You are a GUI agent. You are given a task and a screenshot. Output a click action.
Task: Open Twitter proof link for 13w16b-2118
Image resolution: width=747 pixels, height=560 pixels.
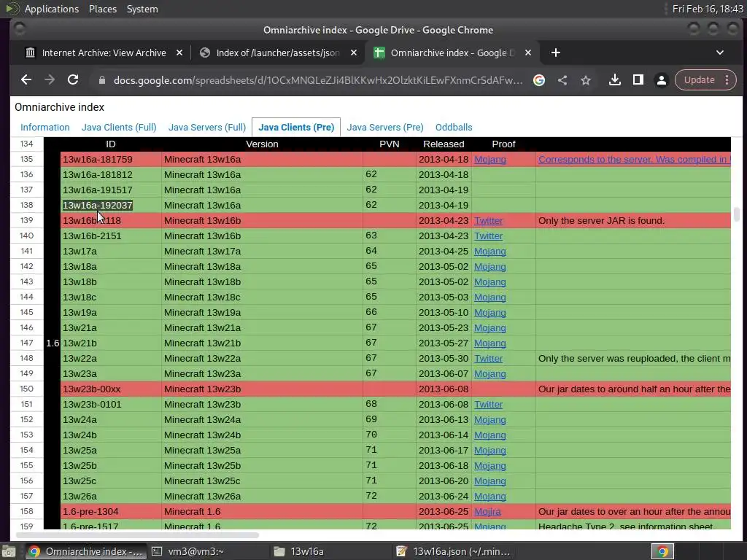pos(488,220)
